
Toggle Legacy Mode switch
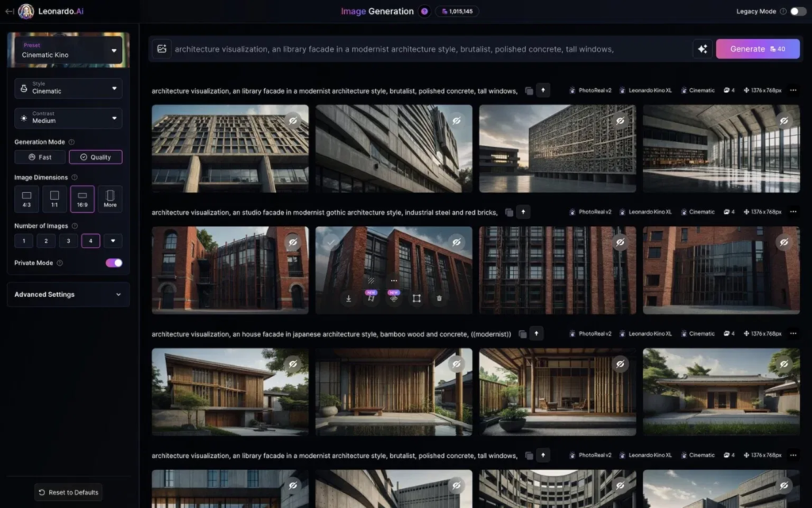point(795,11)
